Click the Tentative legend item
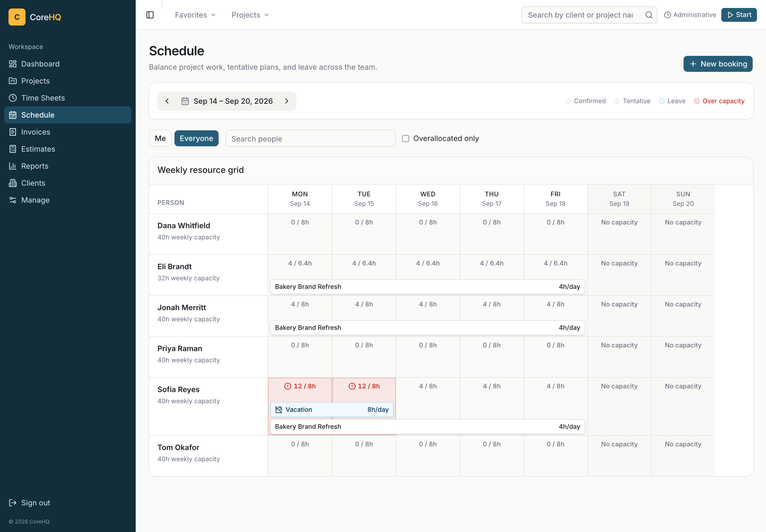This screenshot has width=766, height=532. [632, 101]
